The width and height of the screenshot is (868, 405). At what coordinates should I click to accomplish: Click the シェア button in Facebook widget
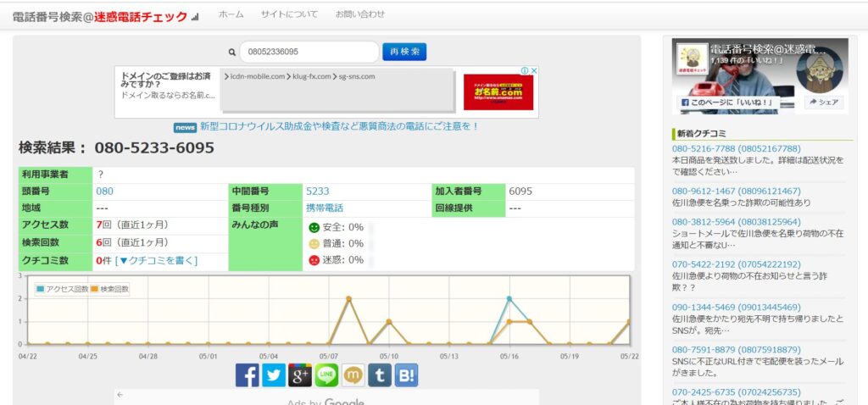823,103
